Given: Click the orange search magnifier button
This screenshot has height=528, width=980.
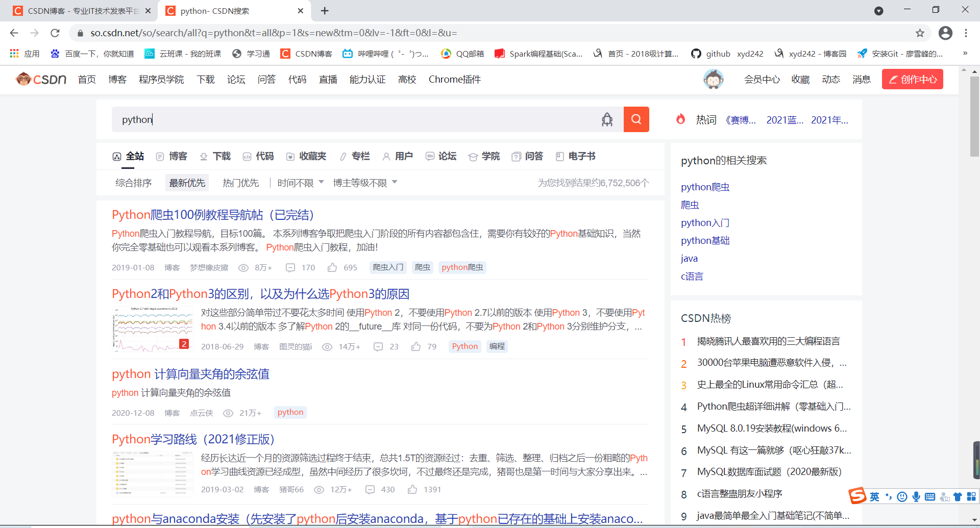Looking at the screenshot, I should point(636,119).
